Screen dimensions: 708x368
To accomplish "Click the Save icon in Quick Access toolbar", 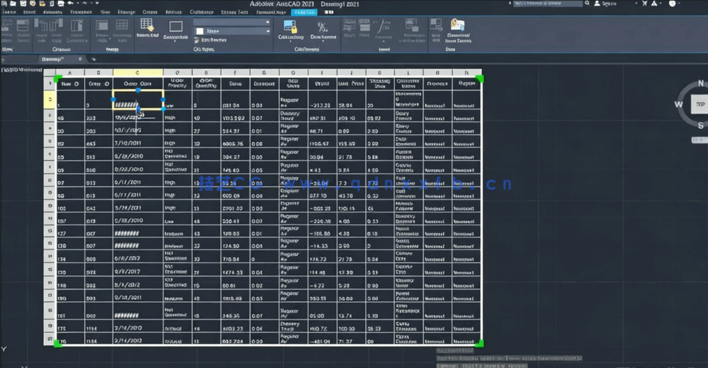I will 23,3.
